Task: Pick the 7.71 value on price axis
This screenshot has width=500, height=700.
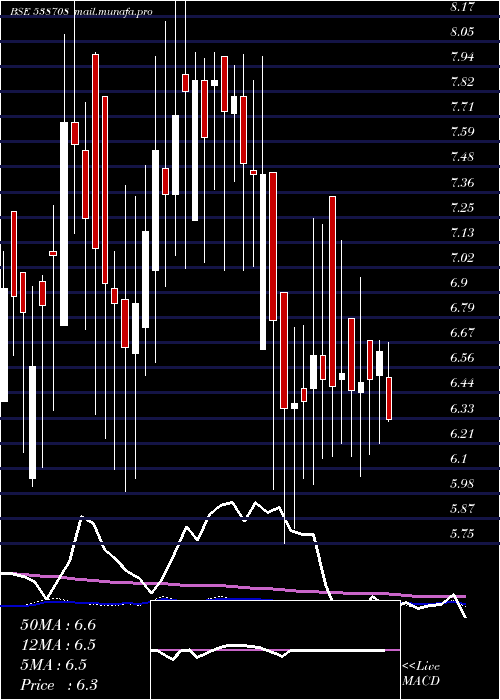Action: click(462, 107)
